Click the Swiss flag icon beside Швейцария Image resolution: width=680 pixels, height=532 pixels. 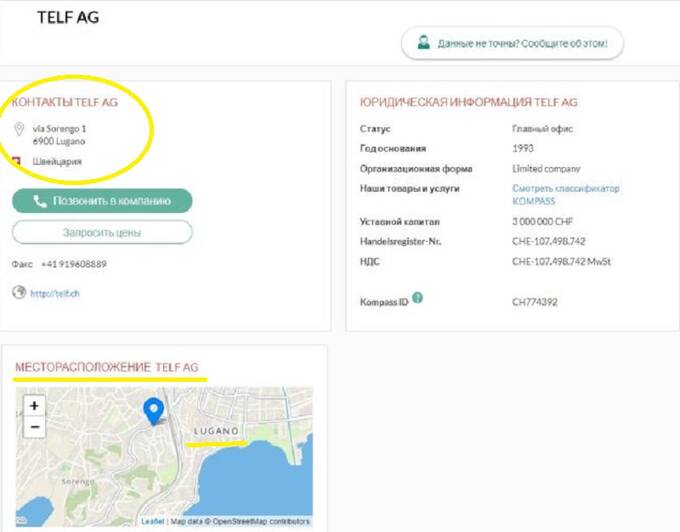(16, 162)
